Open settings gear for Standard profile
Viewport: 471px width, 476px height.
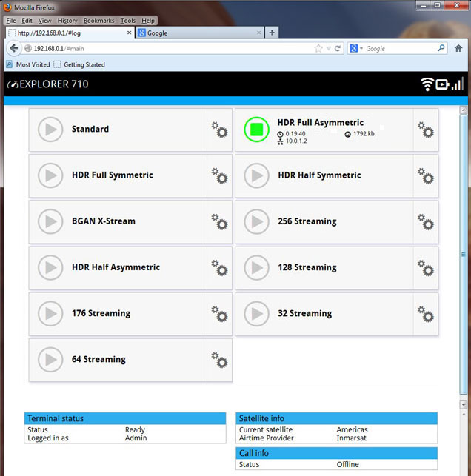point(219,130)
